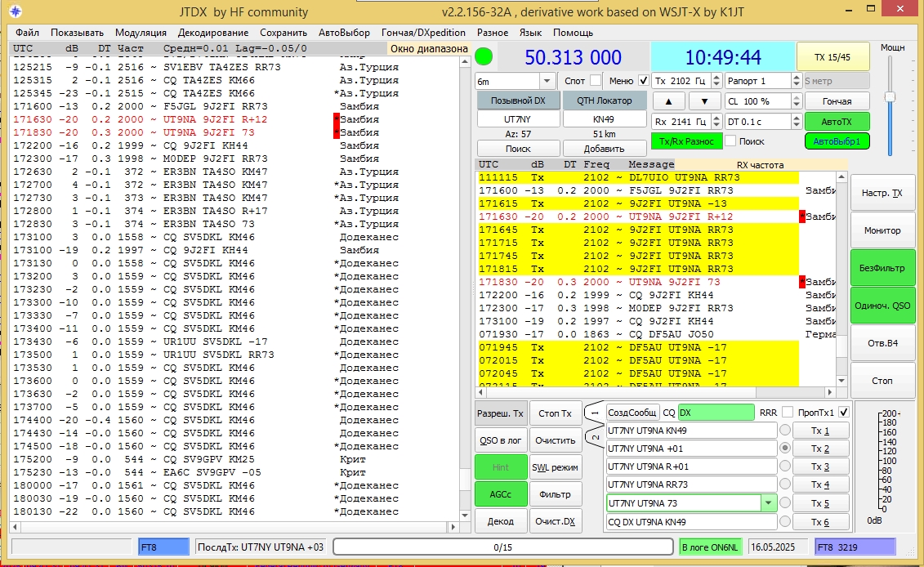
Task: Toggle the Меню checkbox
Action: [x=643, y=81]
